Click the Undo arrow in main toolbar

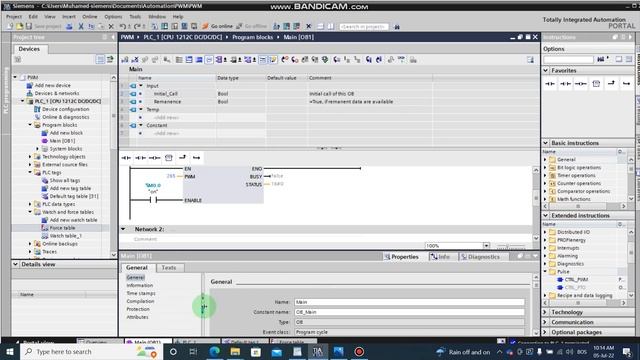122,26
